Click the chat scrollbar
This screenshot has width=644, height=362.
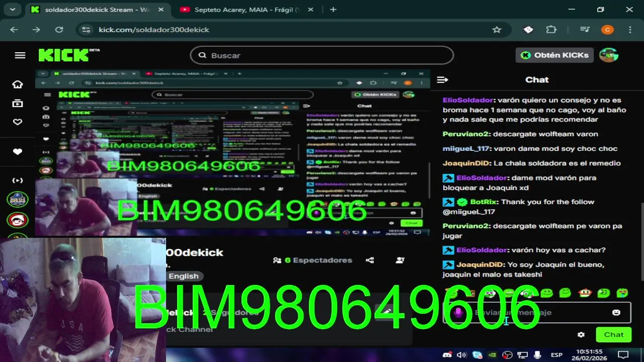click(641, 241)
